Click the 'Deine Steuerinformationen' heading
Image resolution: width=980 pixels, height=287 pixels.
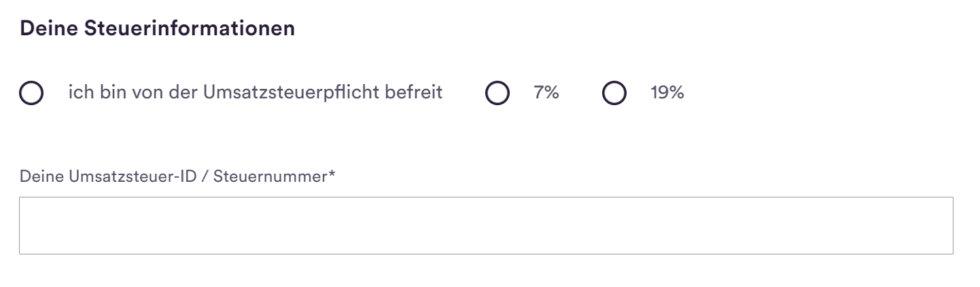pos(158,31)
